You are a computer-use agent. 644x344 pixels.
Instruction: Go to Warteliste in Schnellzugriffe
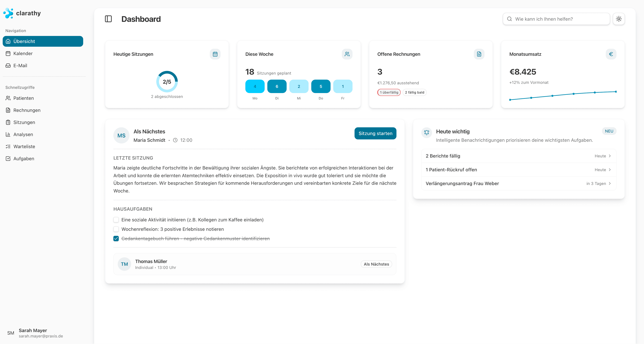tap(24, 146)
